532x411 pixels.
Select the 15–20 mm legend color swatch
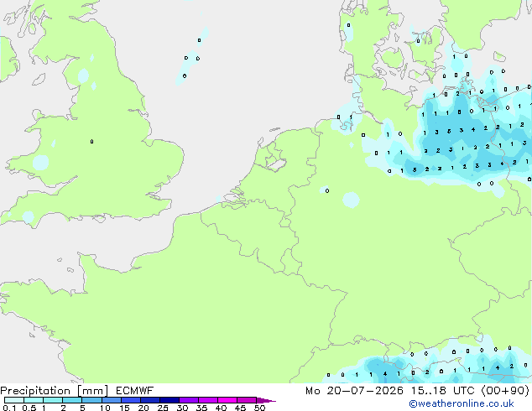(131, 400)
